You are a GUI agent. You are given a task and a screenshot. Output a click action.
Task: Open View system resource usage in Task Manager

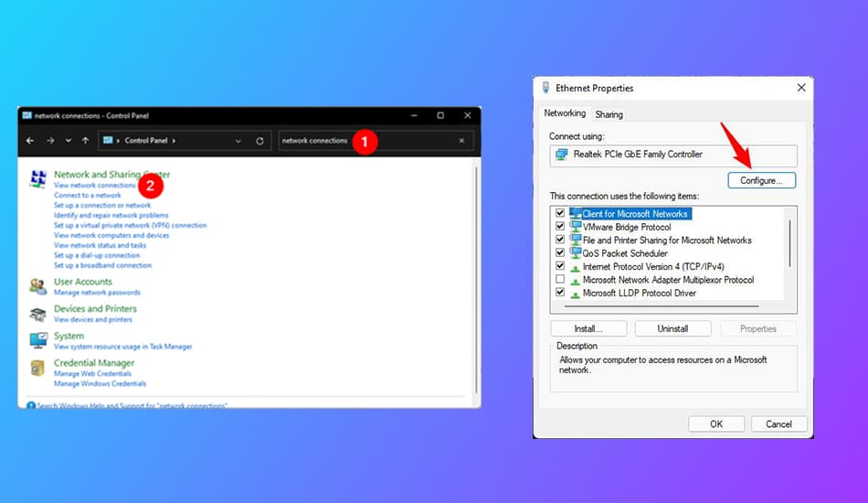[123, 347]
